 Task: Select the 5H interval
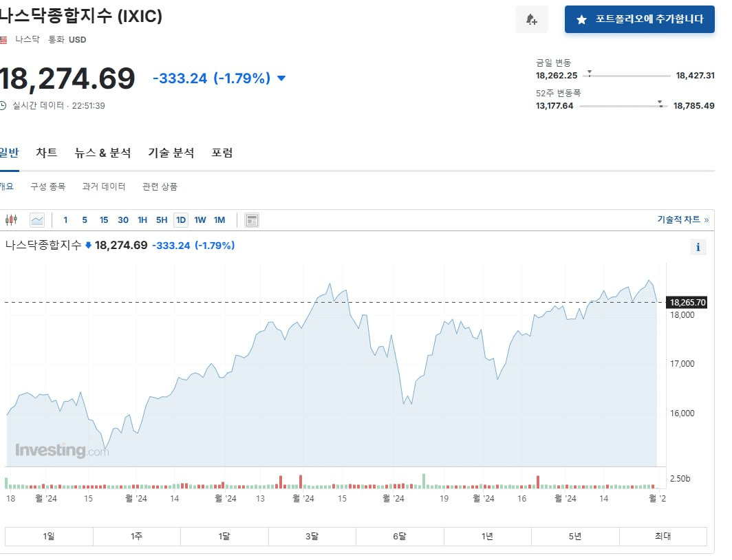pyautogui.click(x=162, y=219)
